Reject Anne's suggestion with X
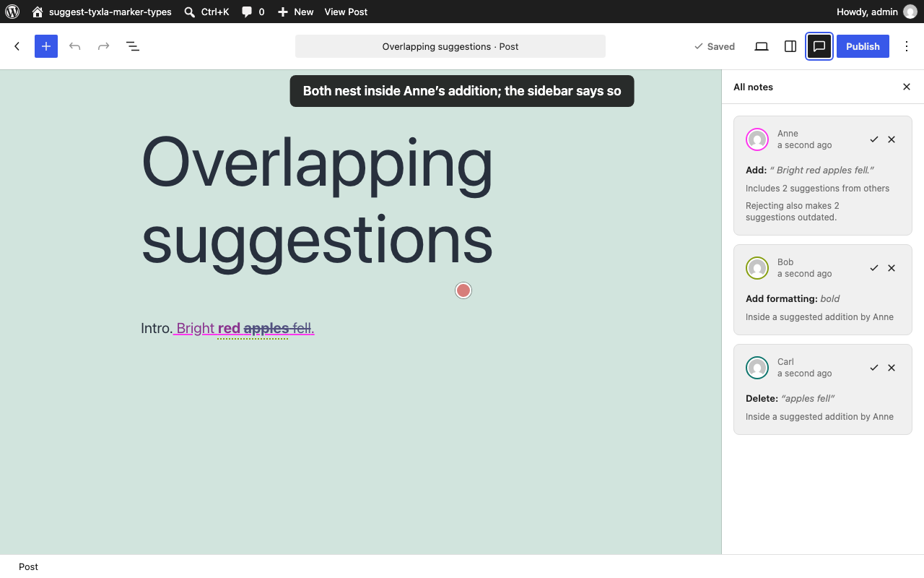The height and width of the screenshot is (578, 924). pos(892,139)
